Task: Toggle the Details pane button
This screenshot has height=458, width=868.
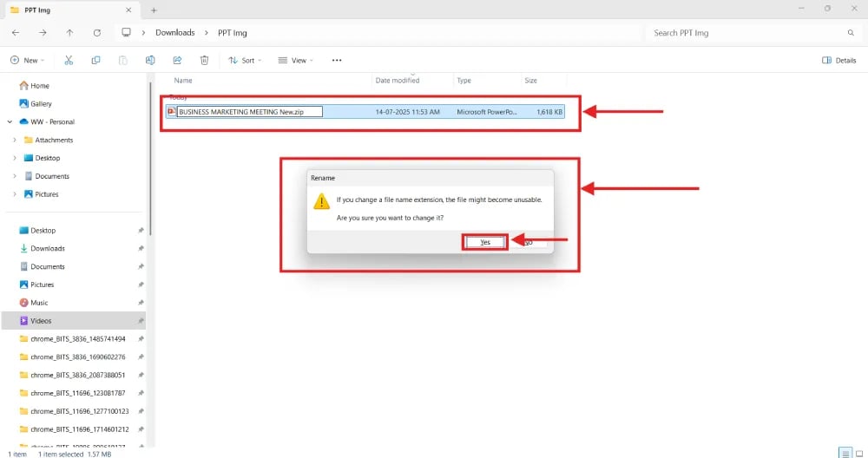Action: [x=839, y=60]
